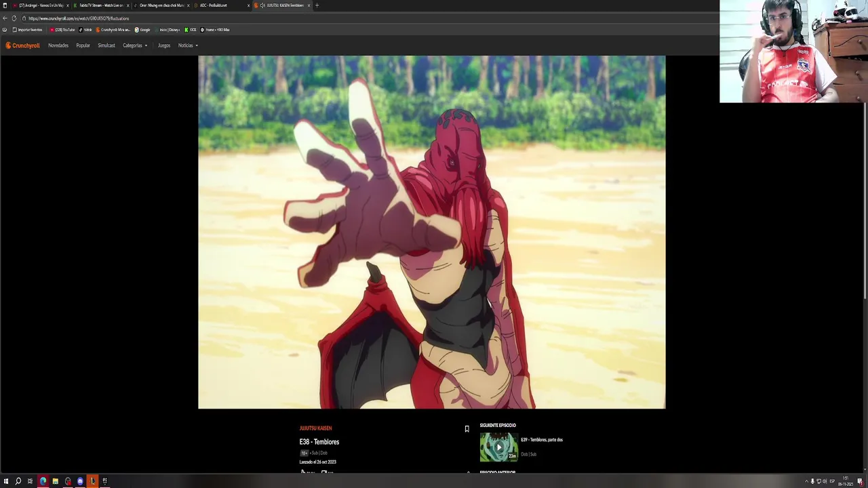The height and width of the screenshot is (488, 868).
Task: Open E39 - Temblores, parte dos title
Action: [x=542, y=440]
